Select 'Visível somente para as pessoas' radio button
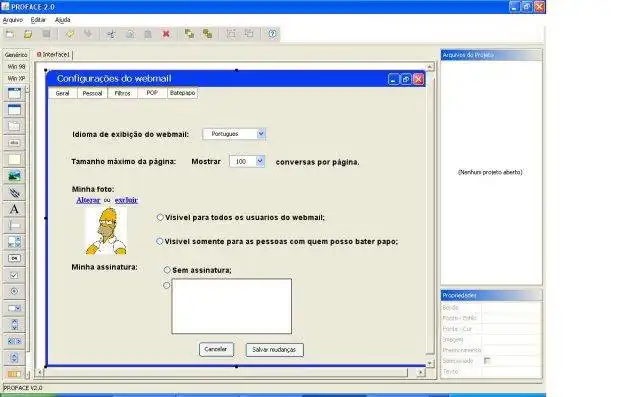The height and width of the screenshot is (397, 640). (x=160, y=242)
